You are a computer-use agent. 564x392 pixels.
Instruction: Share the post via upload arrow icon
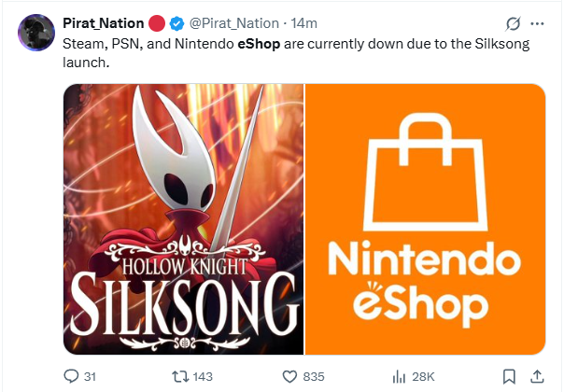[x=537, y=375]
